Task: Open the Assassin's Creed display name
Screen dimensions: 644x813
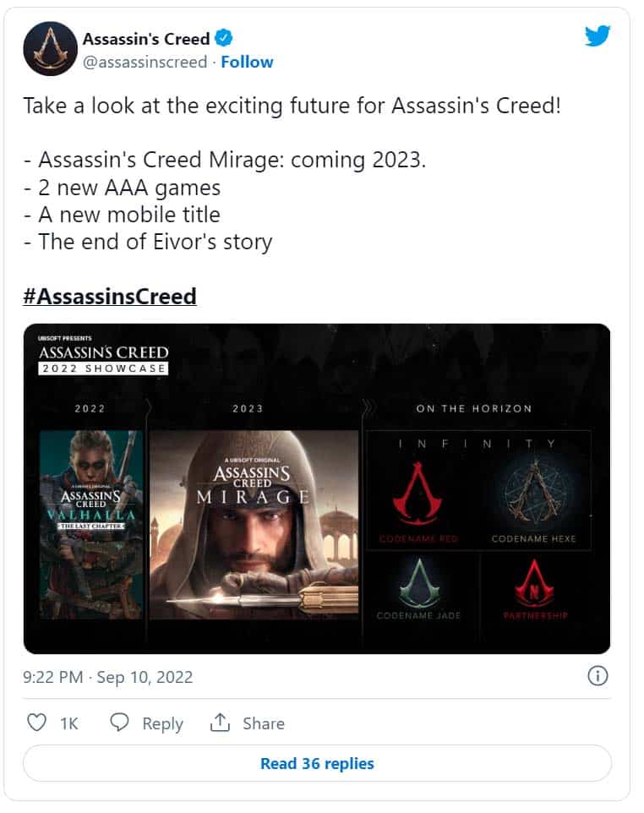Action: click(x=145, y=38)
